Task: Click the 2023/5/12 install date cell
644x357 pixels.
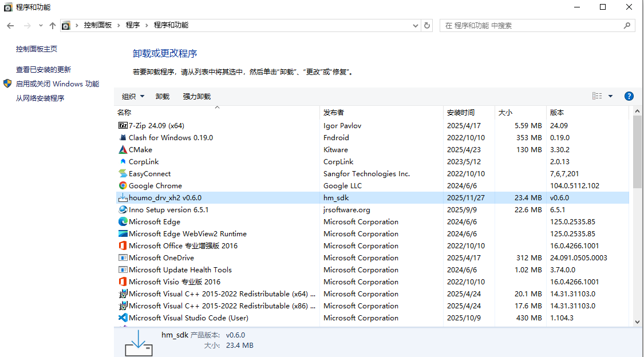Action: (x=464, y=162)
